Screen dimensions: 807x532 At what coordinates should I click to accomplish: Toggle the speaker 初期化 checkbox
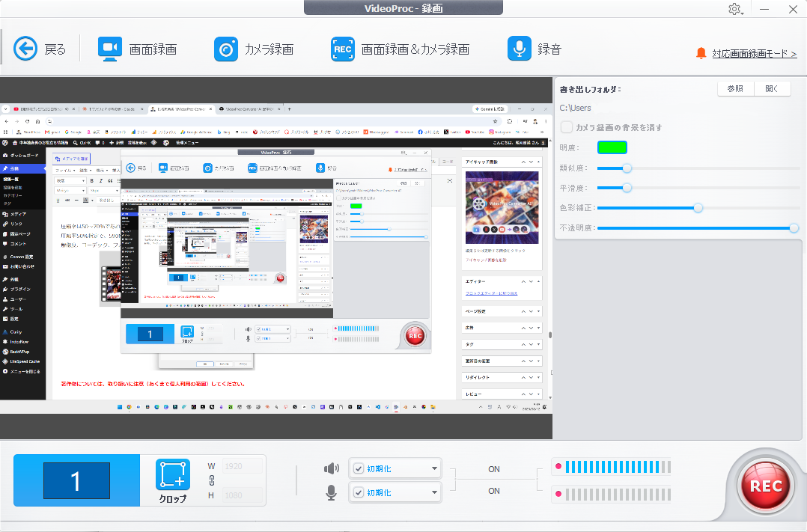coord(359,468)
